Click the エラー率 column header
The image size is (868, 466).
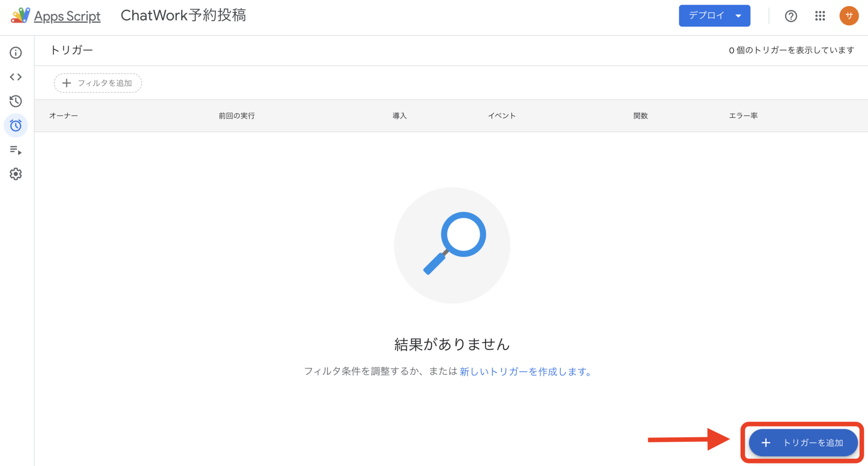(743, 116)
